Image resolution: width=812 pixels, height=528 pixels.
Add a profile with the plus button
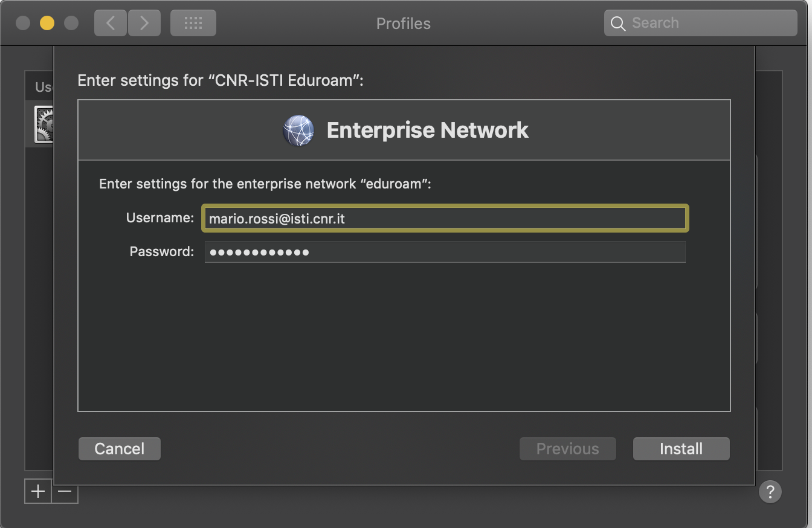point(38,491)
